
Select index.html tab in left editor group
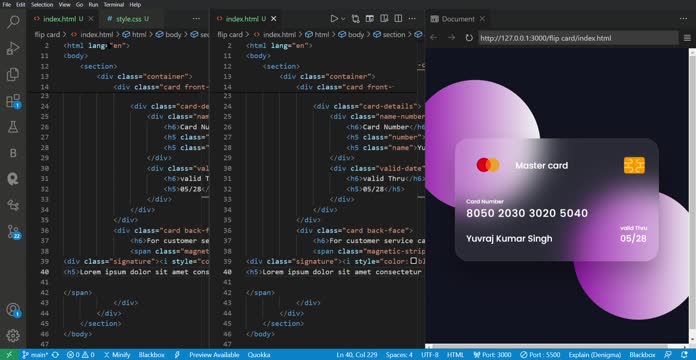(59, 19)
